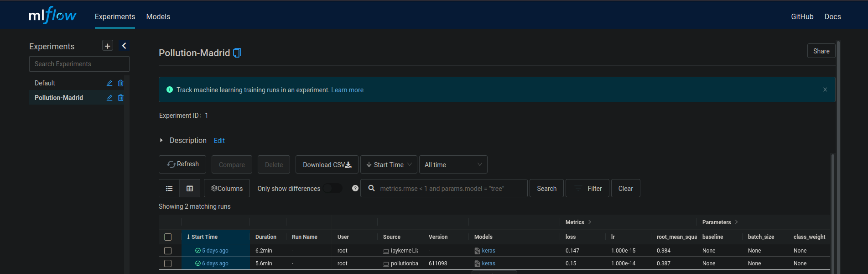Click the batch_size column header
This screenshot has height=274, width=868.
(x=761, y=237)
